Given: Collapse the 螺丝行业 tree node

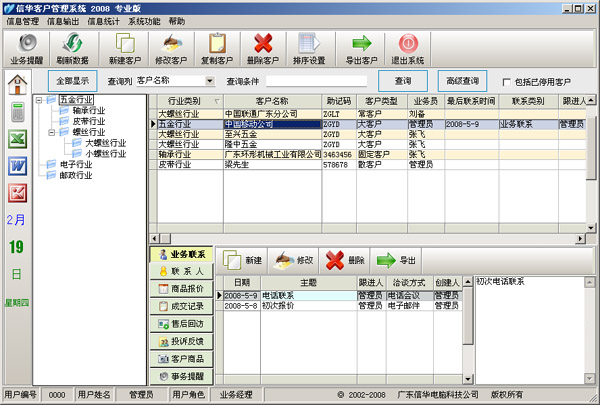Looking at the screenshot, I should click(x=51, y=132).
